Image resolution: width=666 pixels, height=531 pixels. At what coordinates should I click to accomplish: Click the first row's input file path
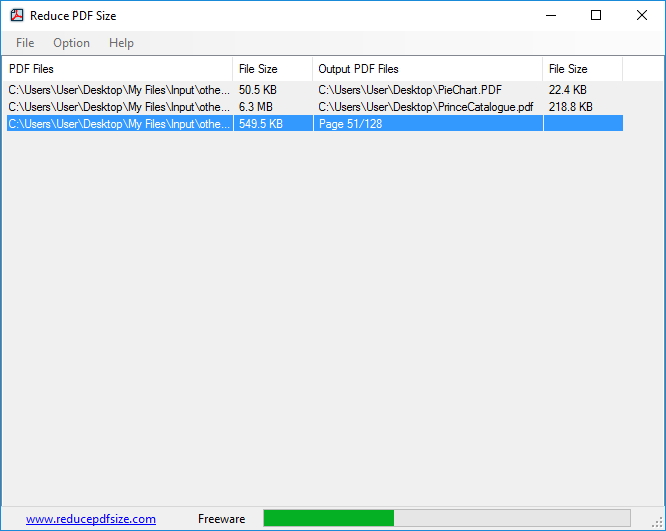coord(119,90)
